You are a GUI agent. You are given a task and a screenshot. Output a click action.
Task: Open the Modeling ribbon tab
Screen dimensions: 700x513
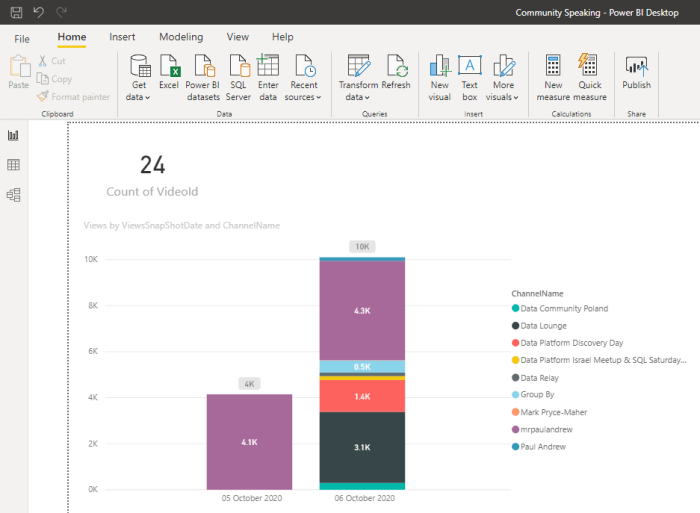coord(180,37)
